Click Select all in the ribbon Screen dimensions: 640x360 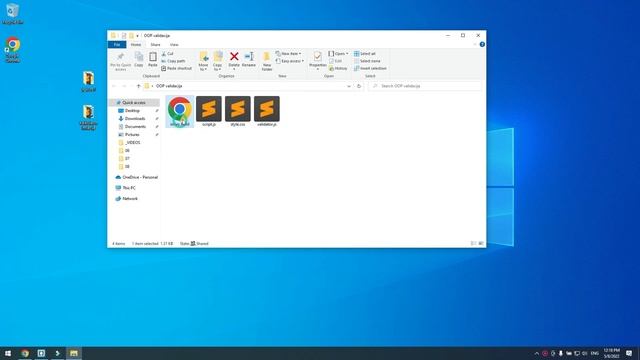pyautogui.click(x=364, y=53)
